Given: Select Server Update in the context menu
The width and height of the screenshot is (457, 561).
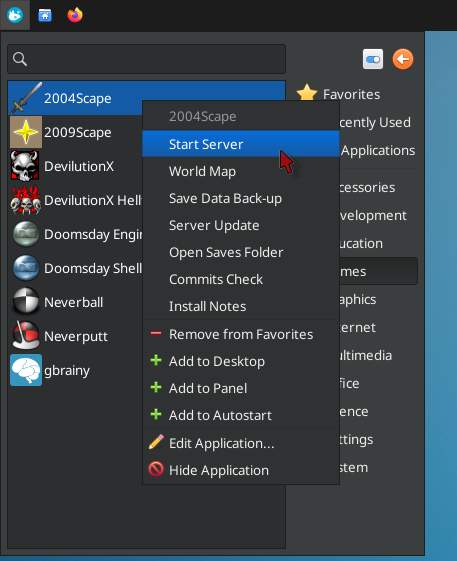Looking at the screenshot, I should coord(241,225).
